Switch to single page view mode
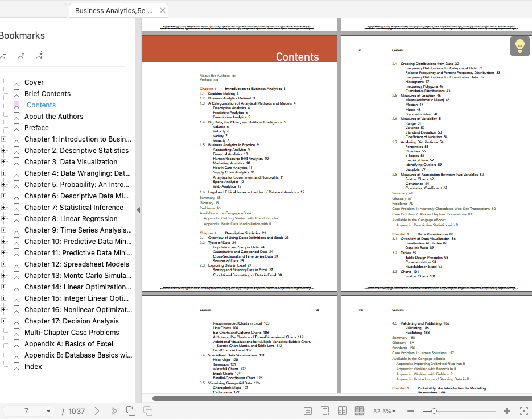The height and width of the screenshot is (419, 532). coord(308,411)
